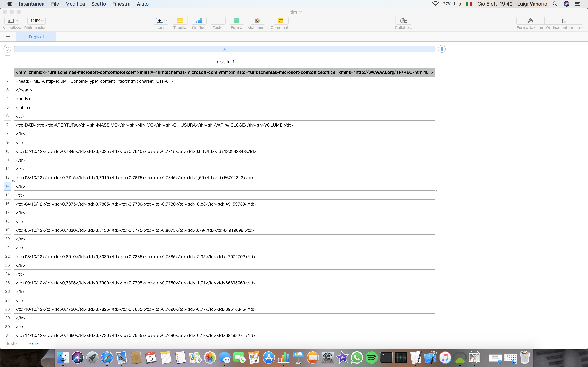Open the Multimedia browser icon
The height and width of the screenshot is (367, 588).
pos(257,21)
